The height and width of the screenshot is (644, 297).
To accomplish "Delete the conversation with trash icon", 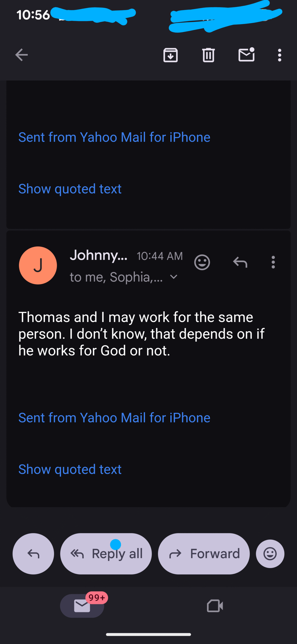I will 208,55.
